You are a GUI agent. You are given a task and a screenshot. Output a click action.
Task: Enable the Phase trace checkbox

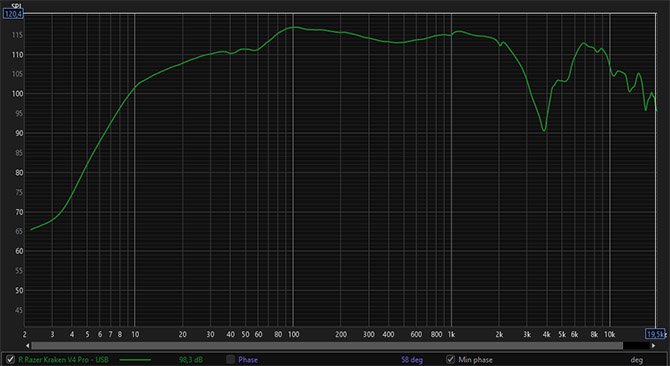pyautogui.click(x=230, y=360)
